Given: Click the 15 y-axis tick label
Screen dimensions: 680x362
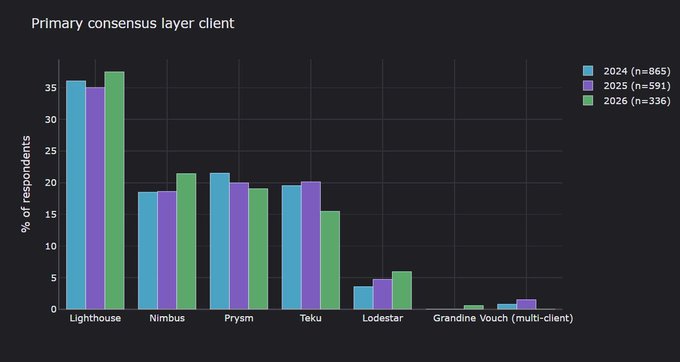Looking at the screenshot, I should tap(50, 215).
